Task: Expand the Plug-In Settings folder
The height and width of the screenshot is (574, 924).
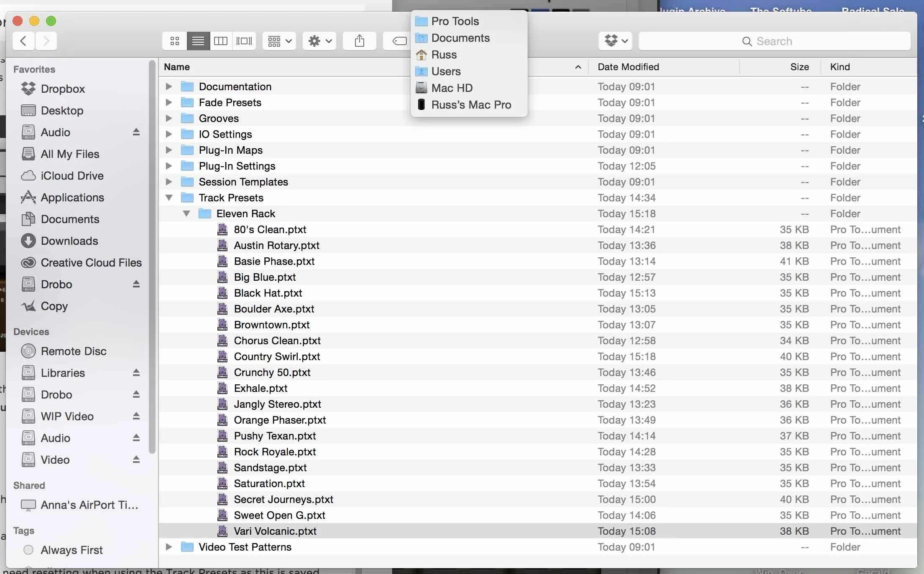Action: pos(169,166)
